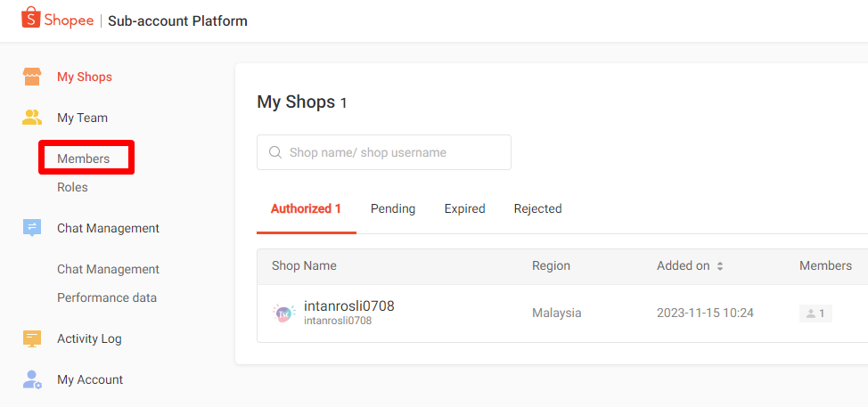868x407 pixels.
Task: Open the Members page
Action: (84, 159)
